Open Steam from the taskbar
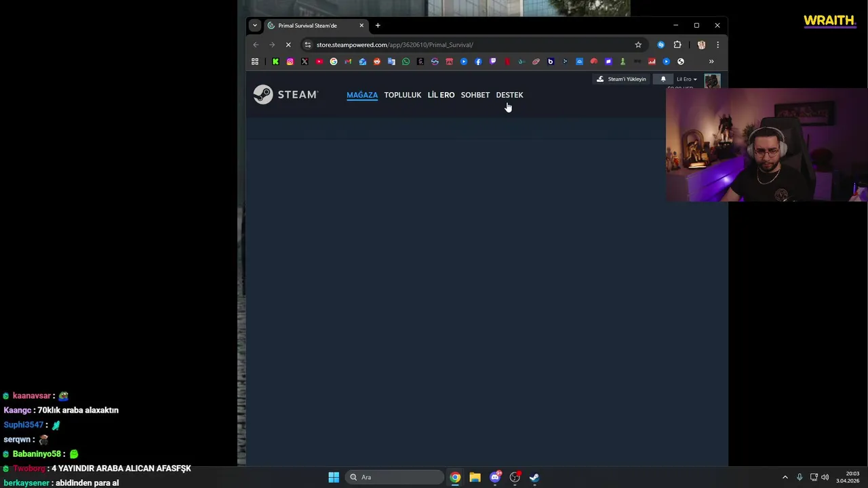This screenshot has height=488, width=868. (x=534, y=477)
